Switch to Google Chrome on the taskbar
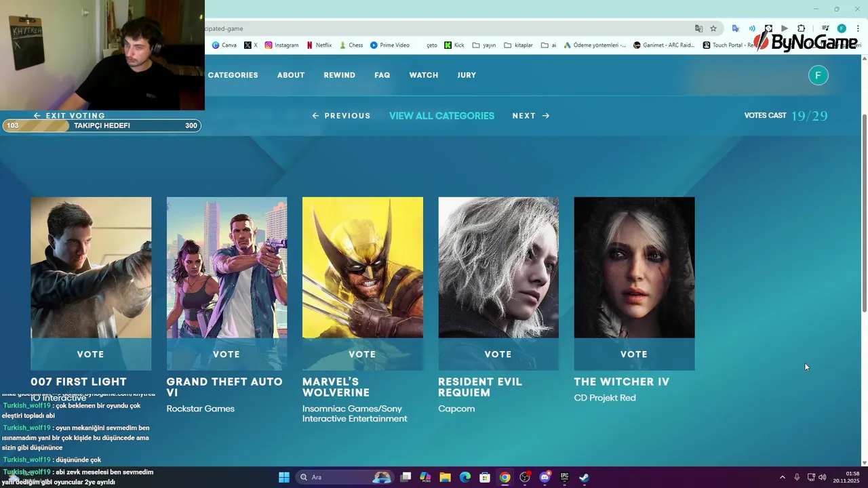The width and height of the screenshot is (868, 488). point(505,477)
